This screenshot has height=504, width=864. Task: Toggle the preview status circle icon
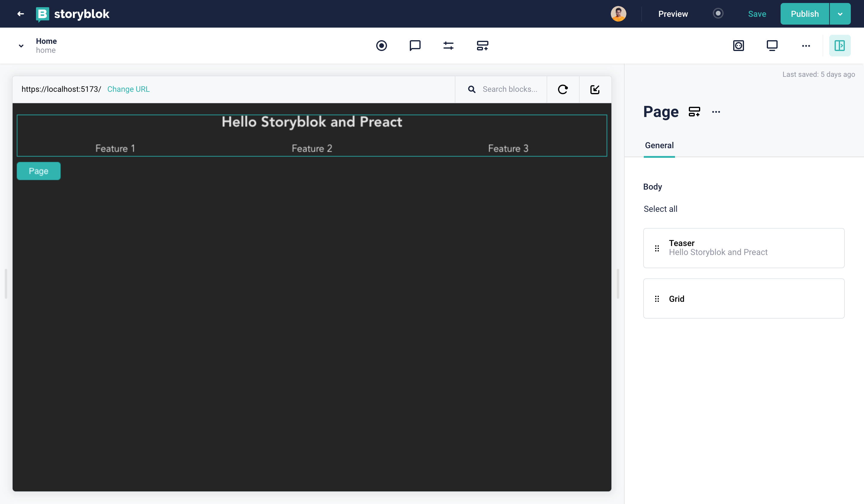pyautogui.click(x=718, y=14)
